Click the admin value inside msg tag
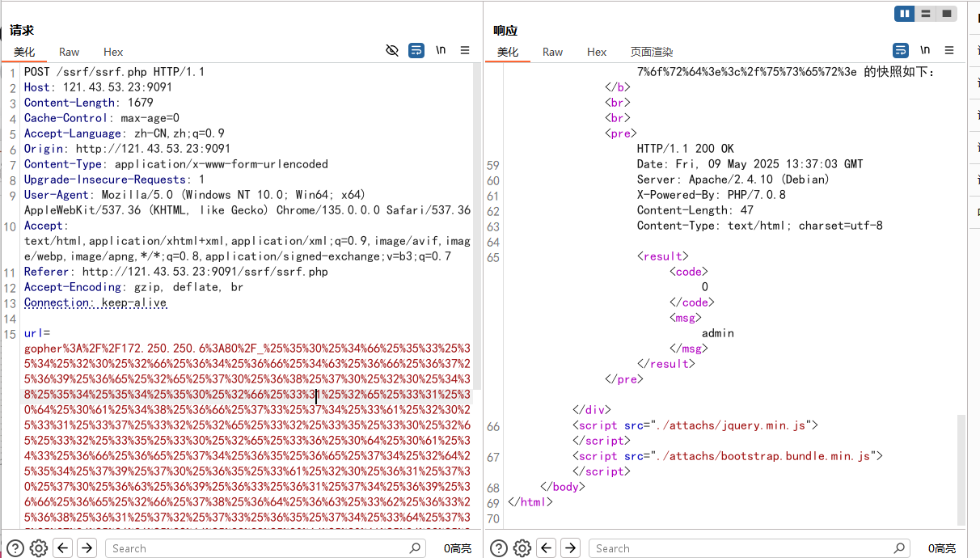The height and width of the screenshot is (558, 980). [x=718, y=333]
